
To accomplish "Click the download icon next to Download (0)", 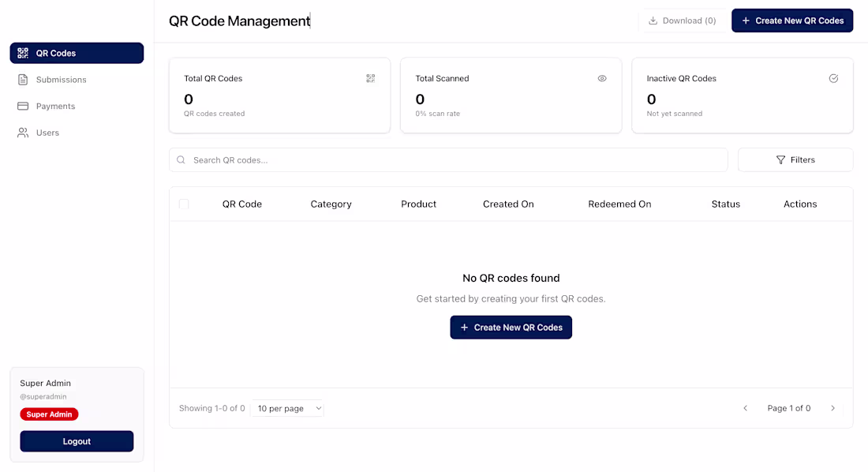I will pyautogui.click(x=651, y=20).
